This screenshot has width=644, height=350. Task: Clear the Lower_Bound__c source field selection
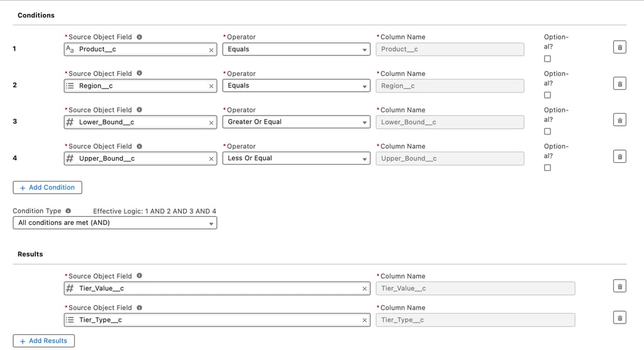[211, 123]
